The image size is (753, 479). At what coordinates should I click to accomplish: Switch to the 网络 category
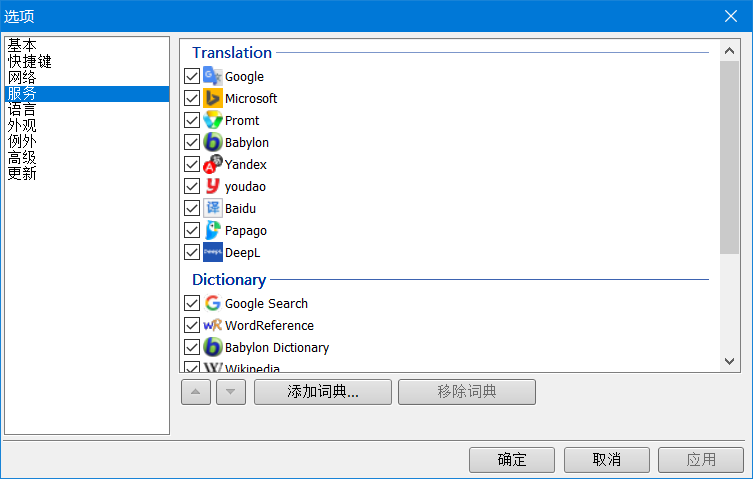pos(87,77)
